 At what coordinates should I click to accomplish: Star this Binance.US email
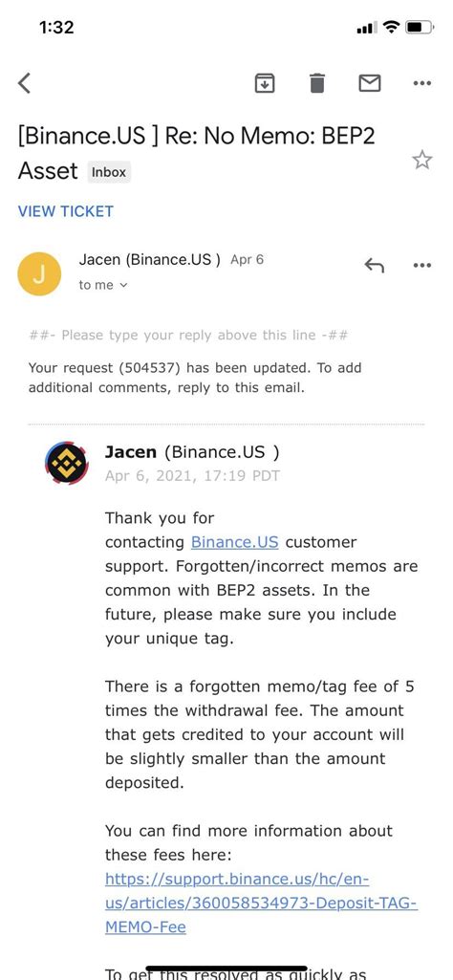(x=422, y=160)
